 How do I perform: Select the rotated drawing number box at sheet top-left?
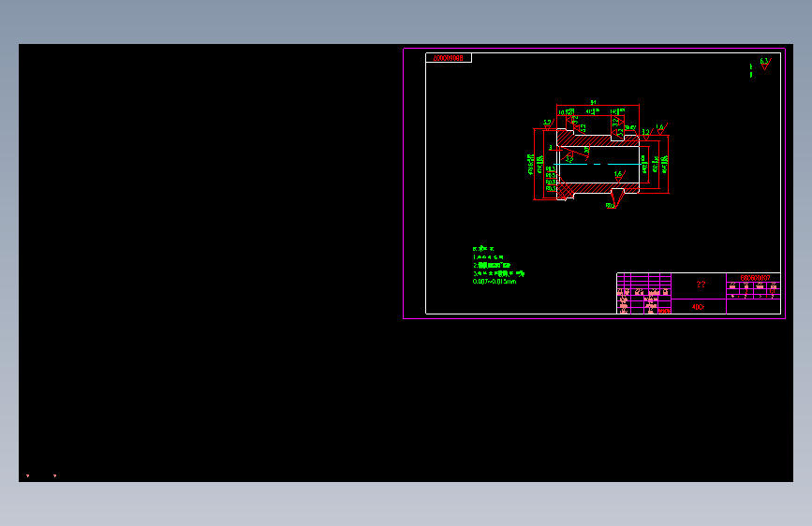[449, 58]
